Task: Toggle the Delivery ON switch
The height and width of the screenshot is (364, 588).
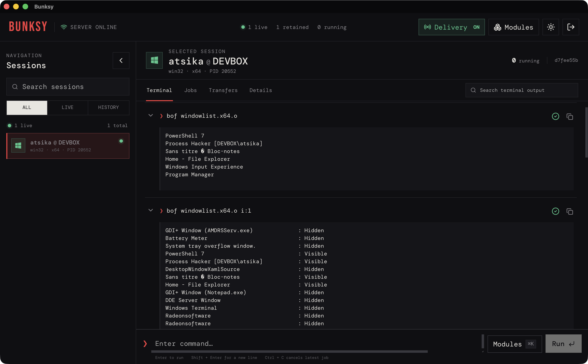Action: coord(451,27)
